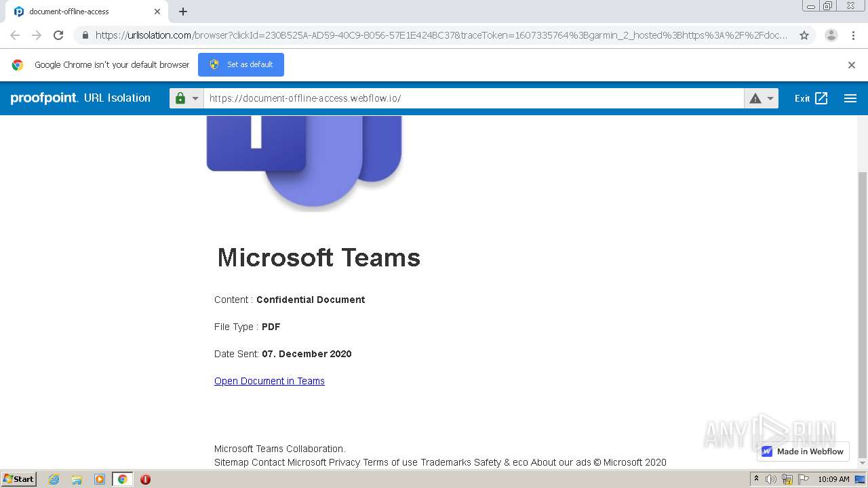Open the media player taskbar icon
Image resolution: width=868 pixels, height=488 pixels.
tap(100, 479)
